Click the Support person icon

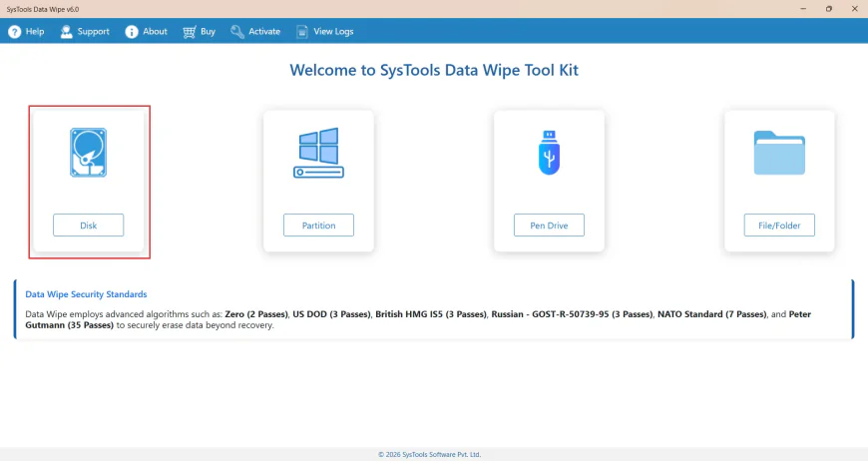67,32
